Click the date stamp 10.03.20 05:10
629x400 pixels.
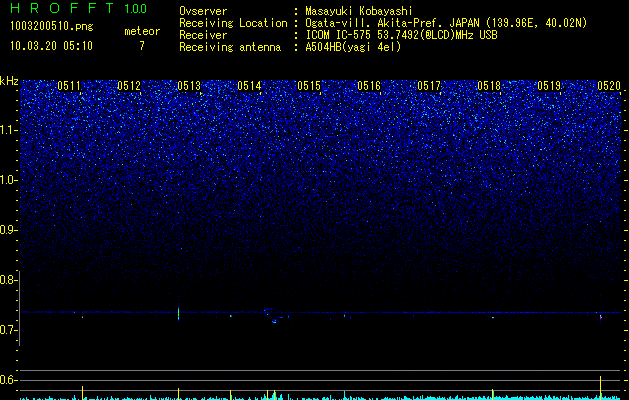click(x=51, y=46)
